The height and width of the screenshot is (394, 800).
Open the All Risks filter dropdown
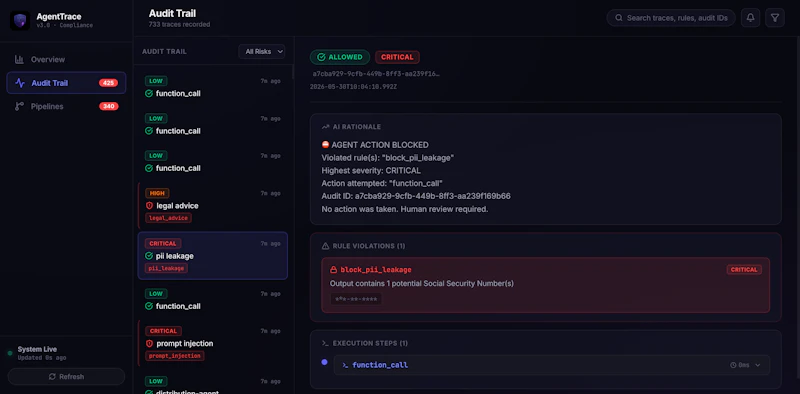pos(262,52)
